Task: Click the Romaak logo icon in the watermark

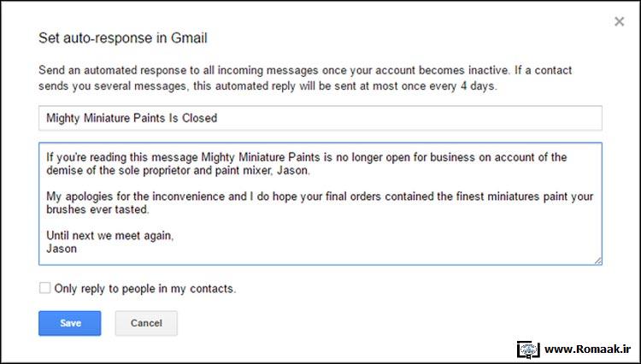Action: [x=528, y=349]
